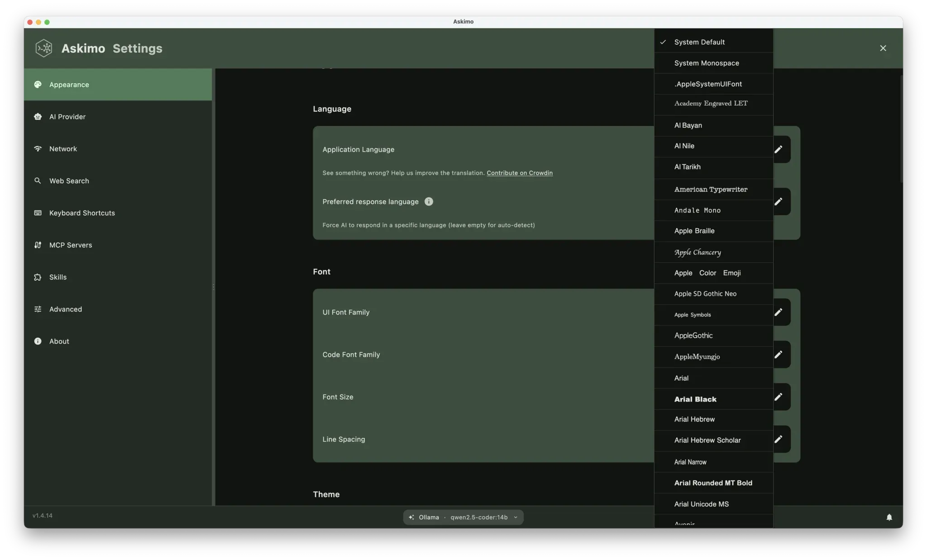Click the version v1.4.14 label
This screenshot has width=927, height=560.
pyautogui.click(x=43, y=516)
